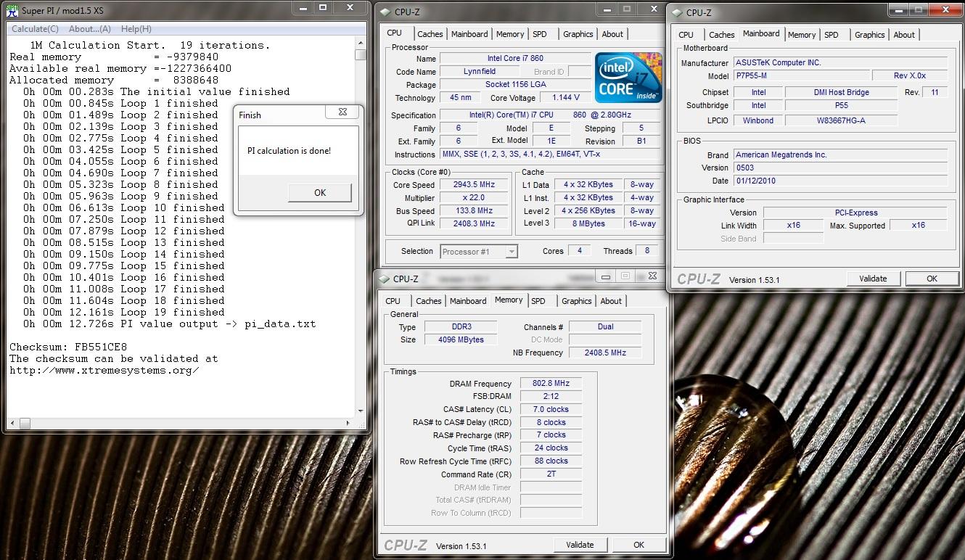Viewport: 965px width, 560px height.
Task: Click the FSB:DRAM ratio value 2:12
Action: [x=551, y=397]
